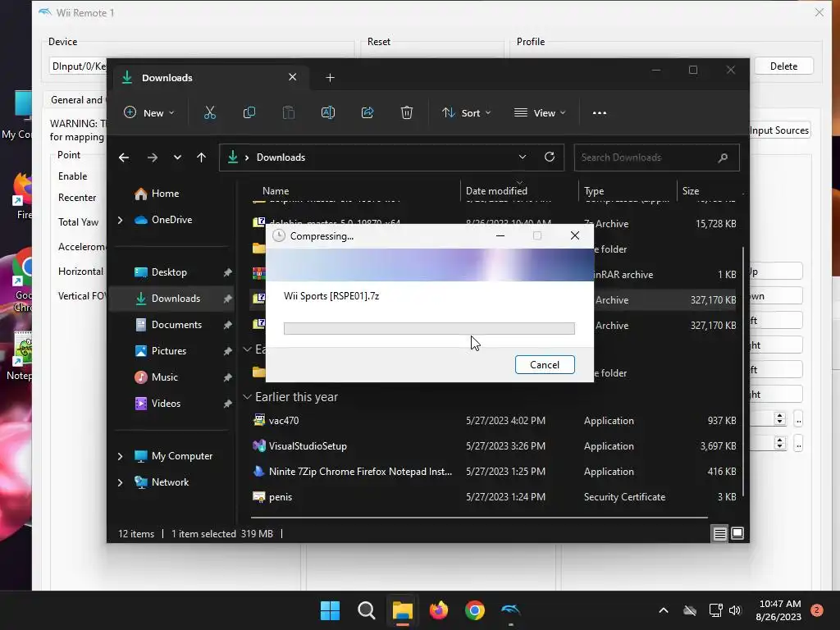Refresh the Downloads folder
840x630 pixels.
(x=549, y=157)
